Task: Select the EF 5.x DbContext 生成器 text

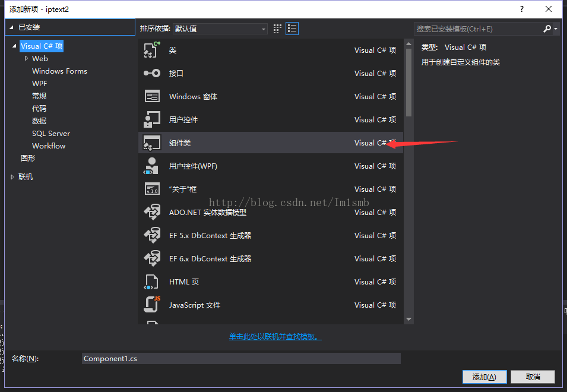Action: point(210,235)
